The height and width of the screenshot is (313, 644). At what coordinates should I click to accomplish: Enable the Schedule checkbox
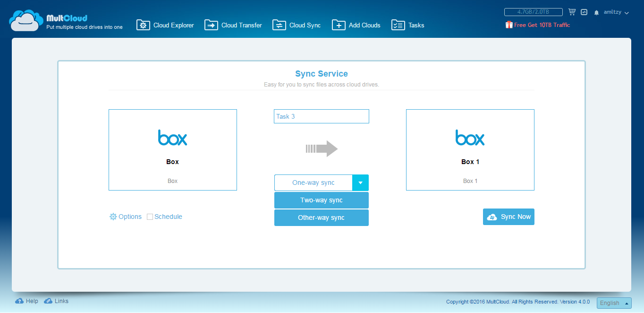[150, 217]
